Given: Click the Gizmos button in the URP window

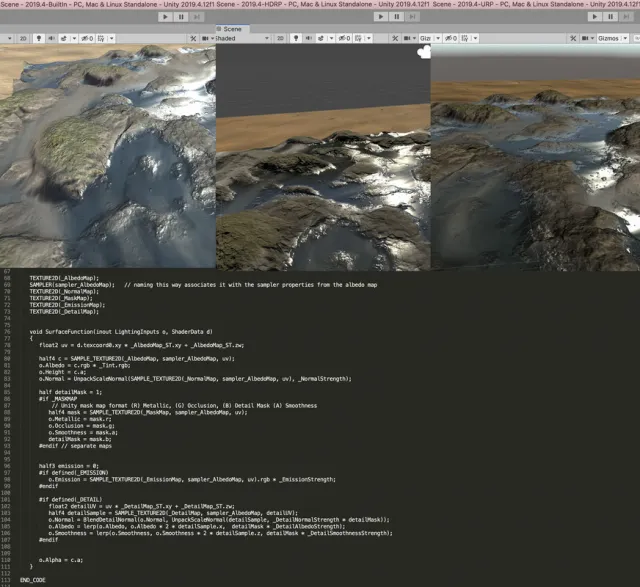Looking at the screenshot, I should click(608, 38).
